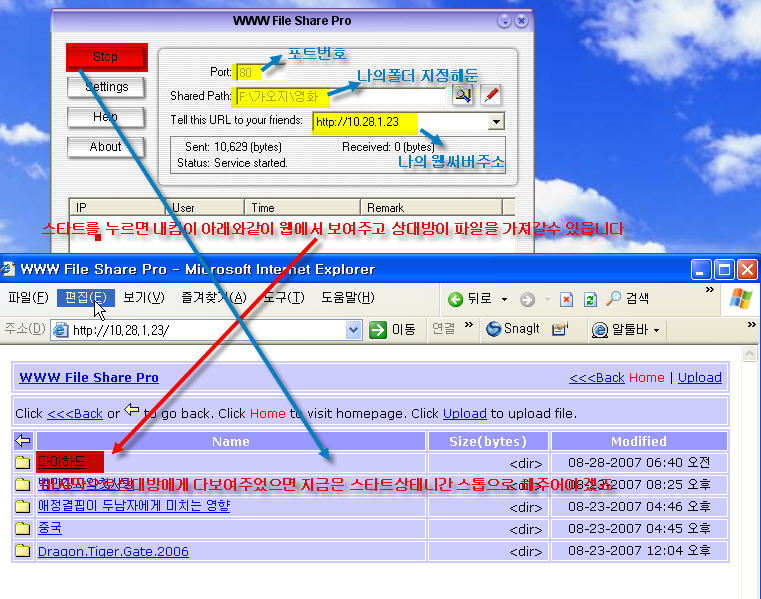
Task: Click the SnagIt window capture icon
Action: click(560, 329)
